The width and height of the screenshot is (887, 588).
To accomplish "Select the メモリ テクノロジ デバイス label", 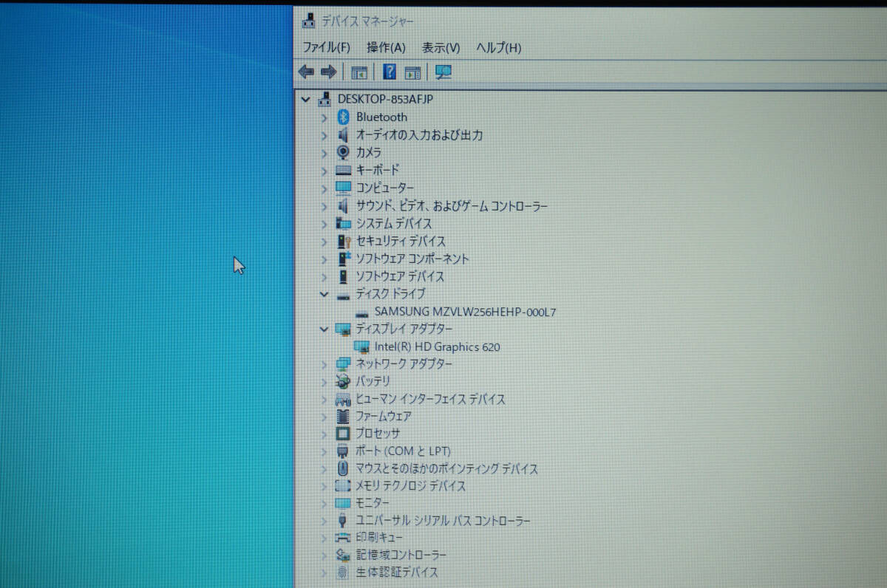I will (x=411, y=486).
